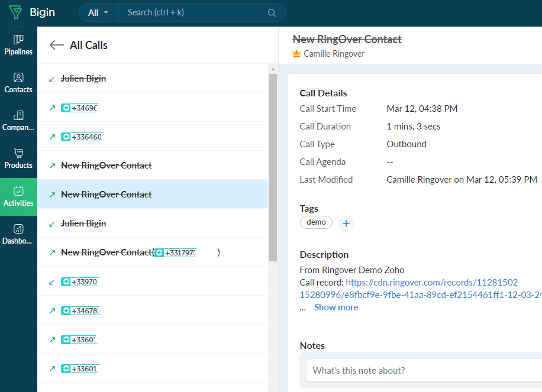Open the Dashboards module in sidebar
This screenshot has height=392, width=542.
[x=18, y=234]
